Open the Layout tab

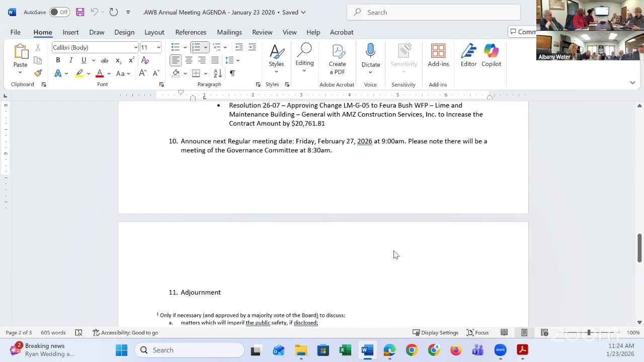click(154, 32)
